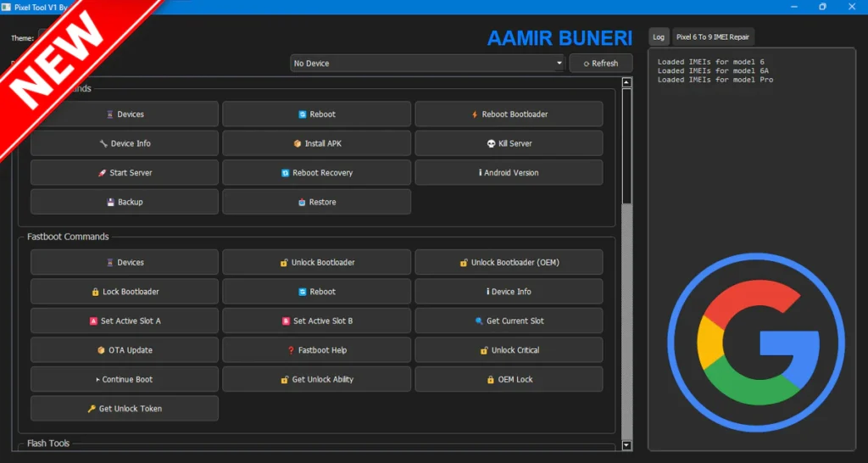
Task: Click the magnifier icon on Get Current Slot
Action: (479, 321)
